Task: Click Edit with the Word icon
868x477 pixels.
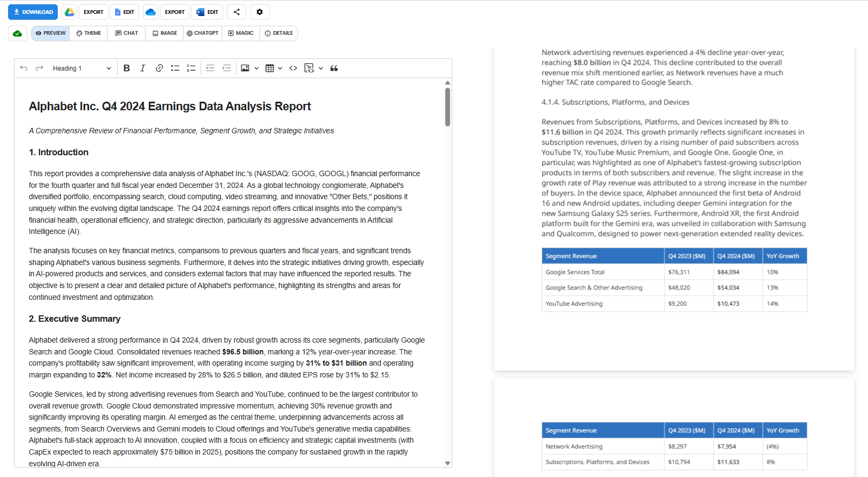Action: tap(207, 12)
